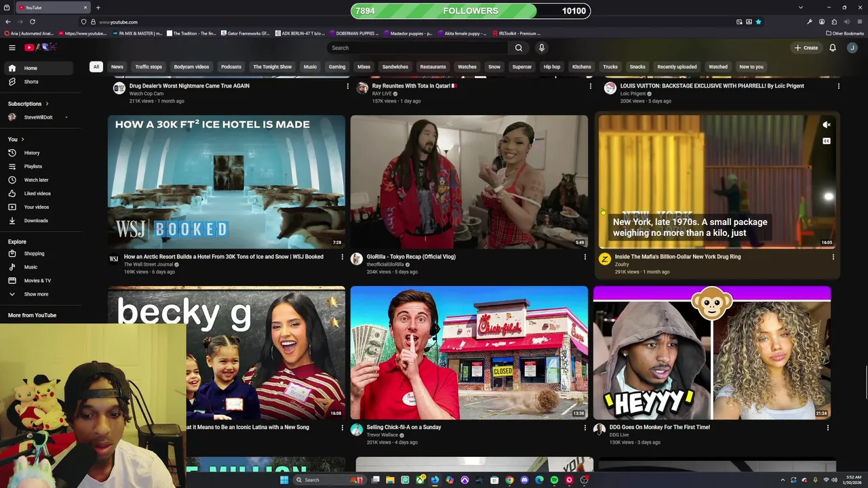
Task: Click the bookmark star in address bar
Action: coord(758,22)
